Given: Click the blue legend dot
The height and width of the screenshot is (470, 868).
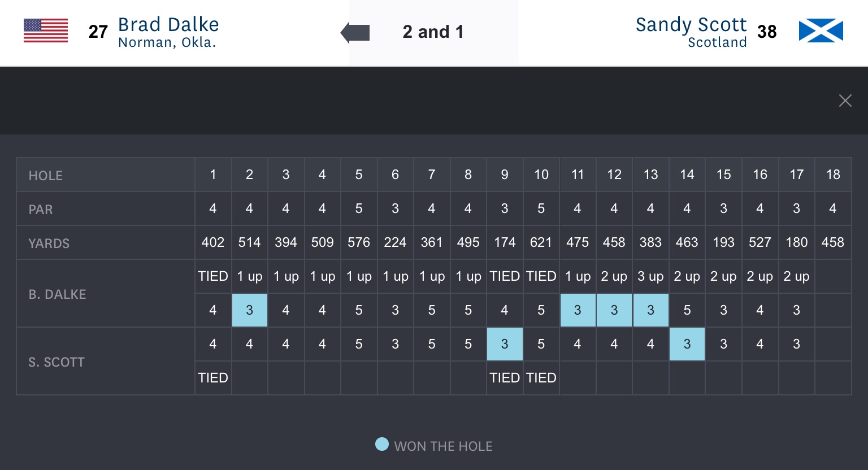Looking at the screenshot, I should coord(382,445).
